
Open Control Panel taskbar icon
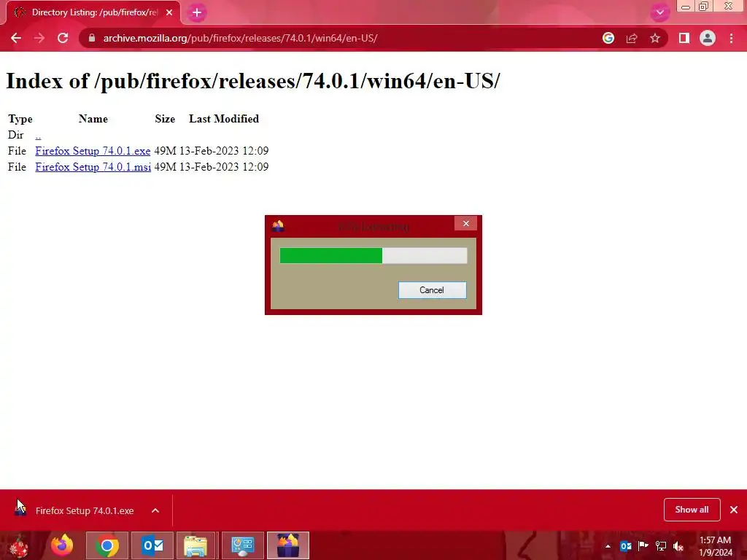pyautogui.click(x=242, y=545)
